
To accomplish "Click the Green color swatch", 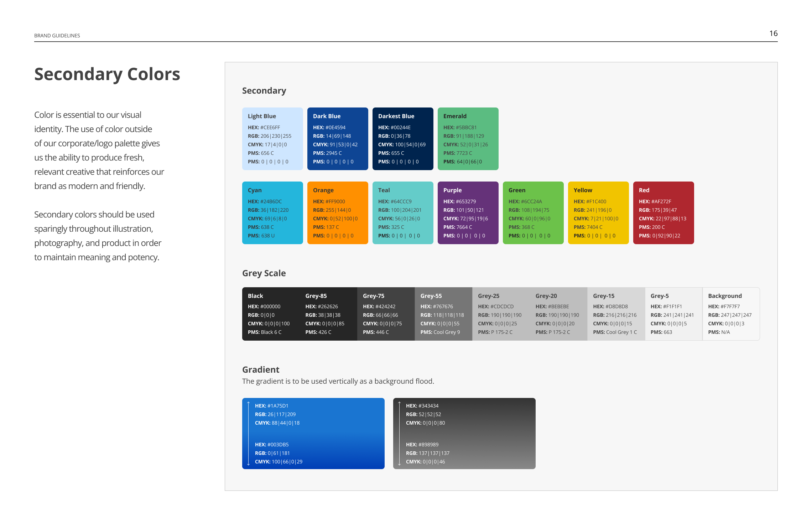I will click(x=533, y=213).
